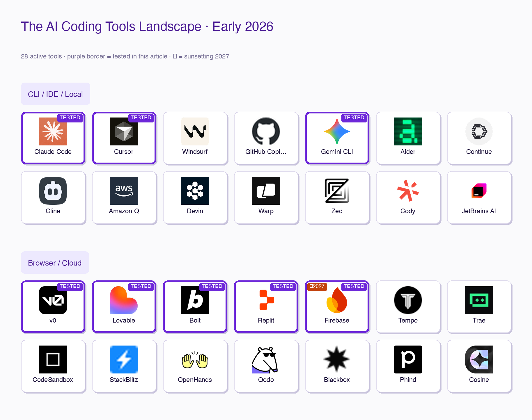
Task: Click the 'StackBlitz' card label
Action: (124, 380)
